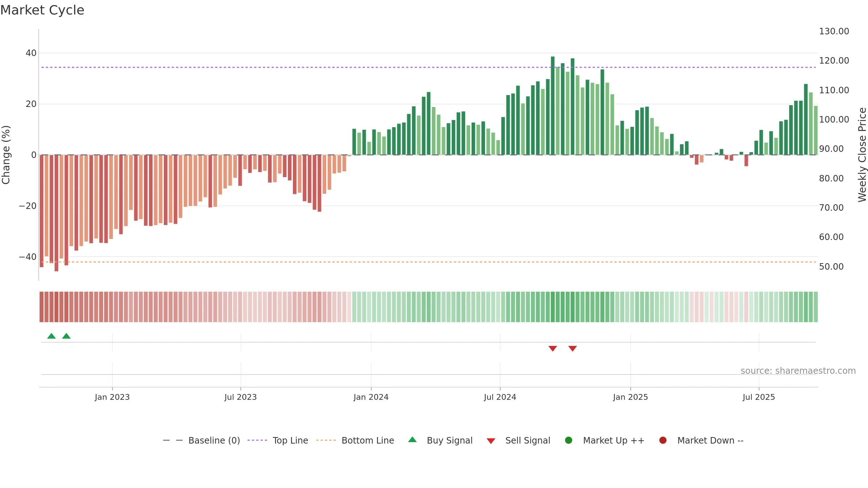Click the Weekly Close Price axis title
868x488 pixels.
pos(862,155)
